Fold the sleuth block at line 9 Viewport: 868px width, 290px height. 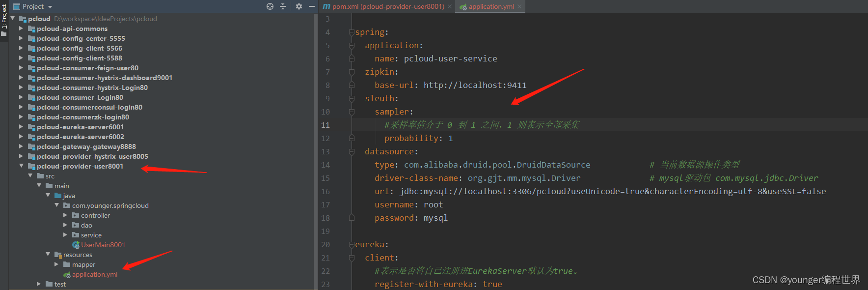(x=352, y=98)
